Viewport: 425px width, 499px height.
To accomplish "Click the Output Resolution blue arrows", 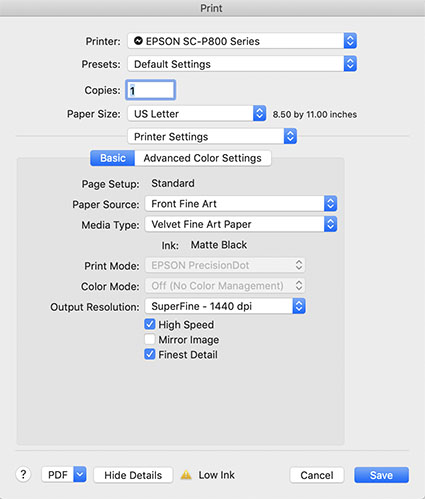I will coord(299,306).
